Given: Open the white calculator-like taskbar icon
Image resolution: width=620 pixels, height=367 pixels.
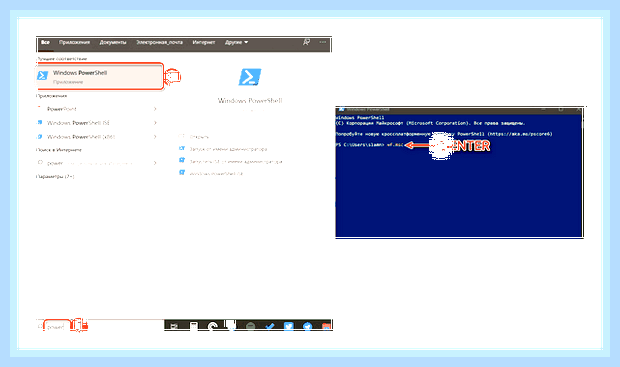Looking at the screenshot, I should click(x=193, y=326).
